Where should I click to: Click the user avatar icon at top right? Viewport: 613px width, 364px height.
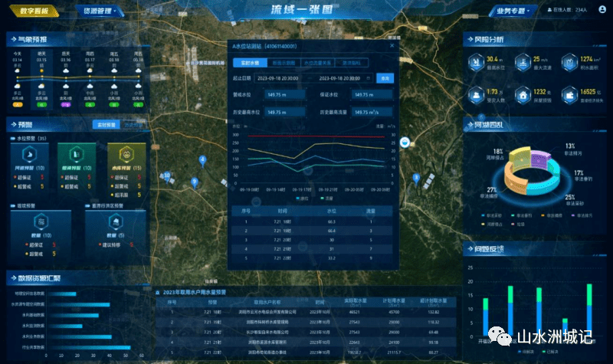602,9
